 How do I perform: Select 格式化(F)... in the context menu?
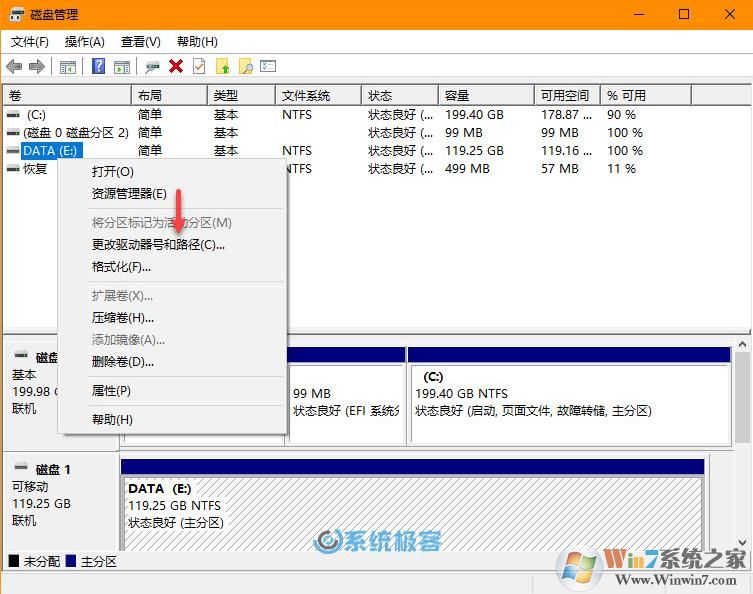(x=121, y=267)
